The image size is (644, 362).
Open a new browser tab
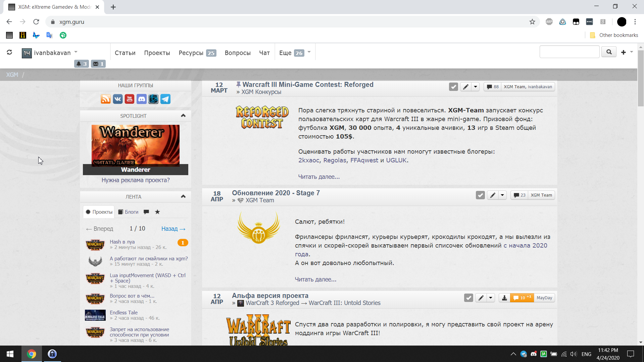click(113, 7)
